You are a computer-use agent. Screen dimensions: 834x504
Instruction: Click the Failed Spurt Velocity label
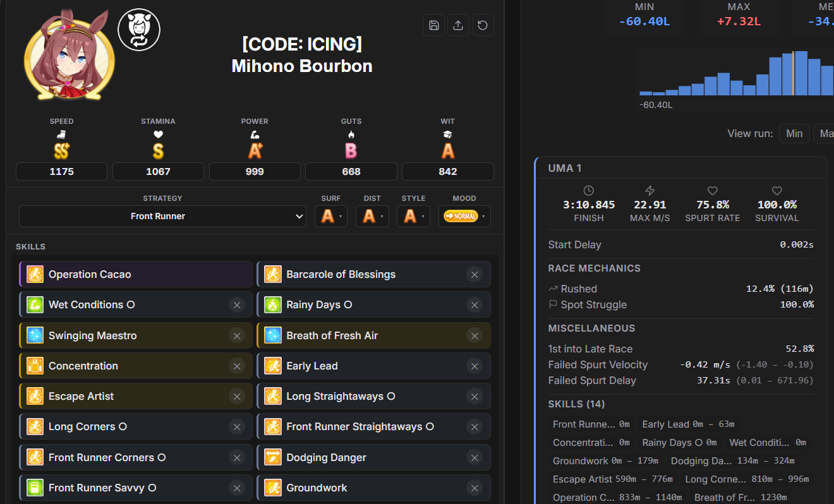[598, 364]
